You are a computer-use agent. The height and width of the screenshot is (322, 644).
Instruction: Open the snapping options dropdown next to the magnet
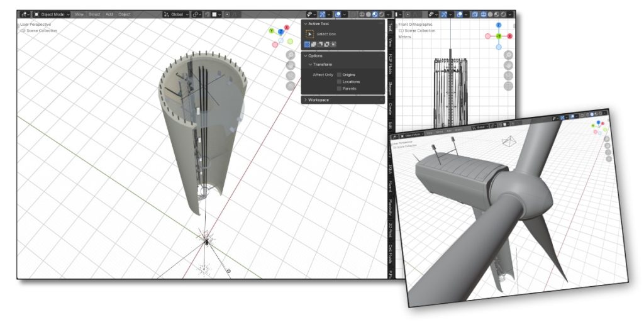pos(216,14)
